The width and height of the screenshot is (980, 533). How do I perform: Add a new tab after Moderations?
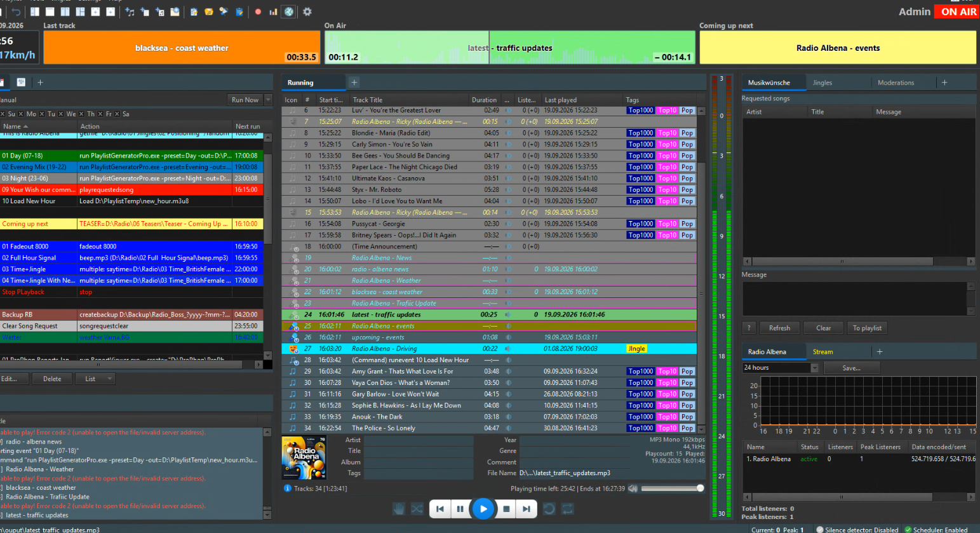[x=944, y=83]
